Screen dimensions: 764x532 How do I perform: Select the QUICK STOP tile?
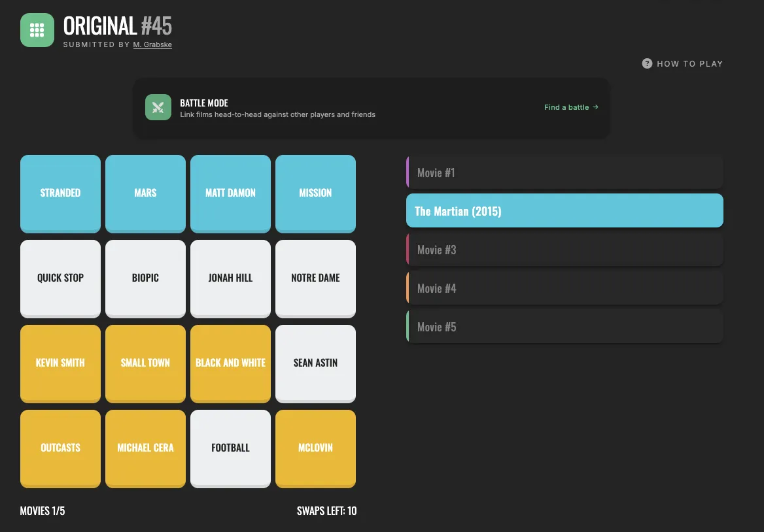tap(60, 279)
